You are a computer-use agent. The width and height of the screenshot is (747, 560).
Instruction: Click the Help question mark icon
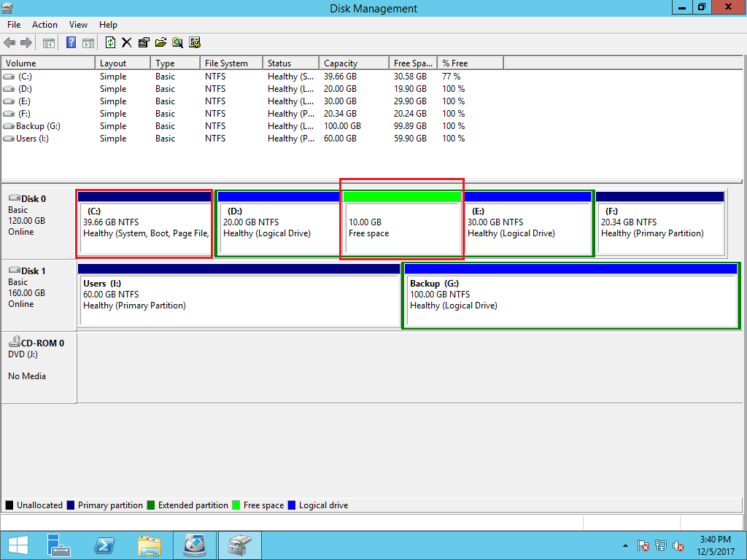point(71,43)
